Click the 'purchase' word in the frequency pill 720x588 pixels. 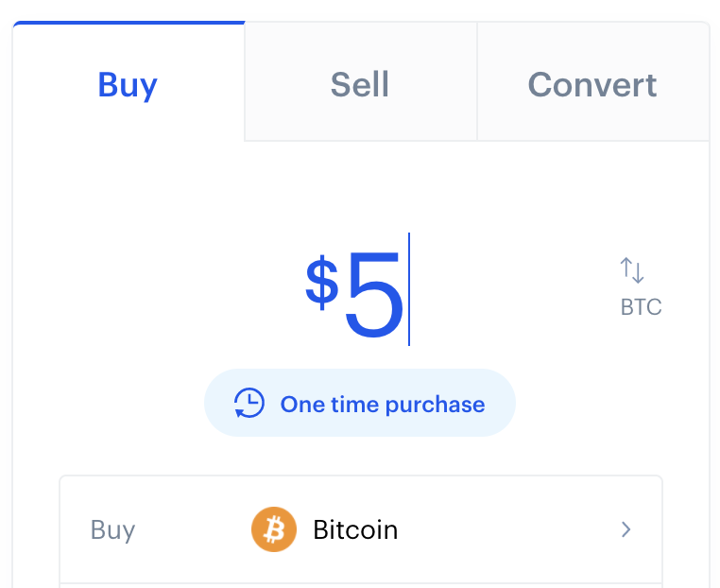point(435,406)
